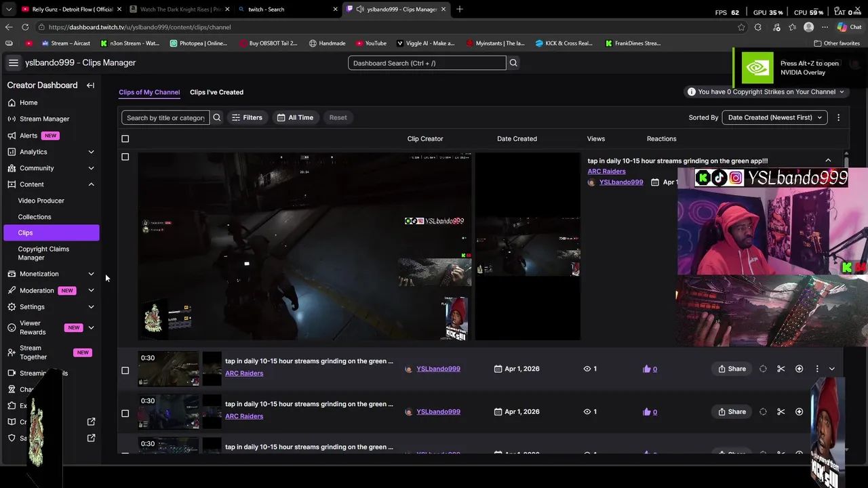Image resolution: width=868 pixels, height=488 pixels.
Task: Switch to Clips I've Created tab
Action: point(216,92)
